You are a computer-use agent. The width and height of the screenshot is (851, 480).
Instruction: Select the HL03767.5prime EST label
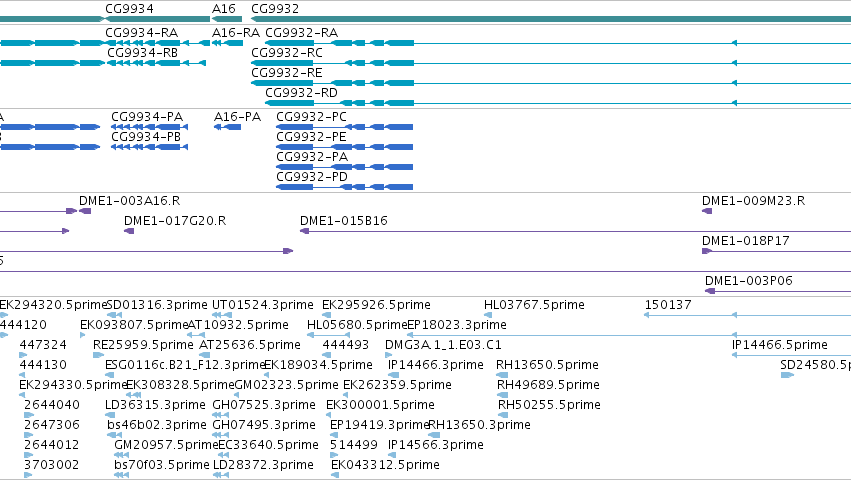[534, 305]
